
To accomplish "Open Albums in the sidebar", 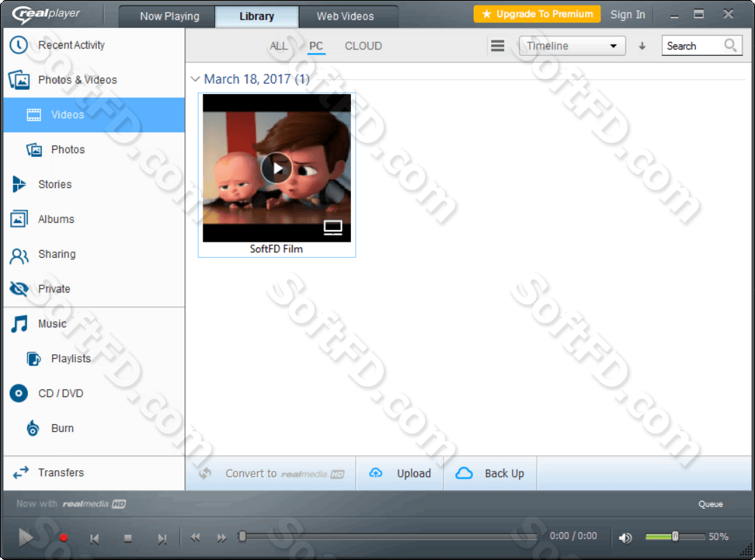I will (94, 219).
